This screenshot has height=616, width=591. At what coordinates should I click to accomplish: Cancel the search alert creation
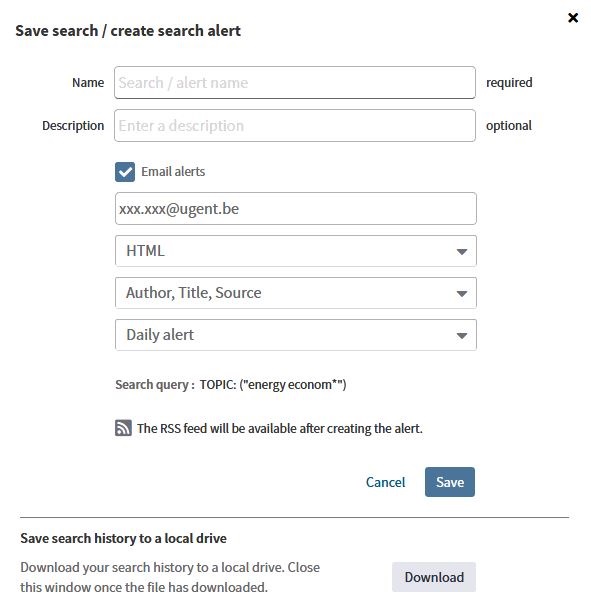(385, 482)
